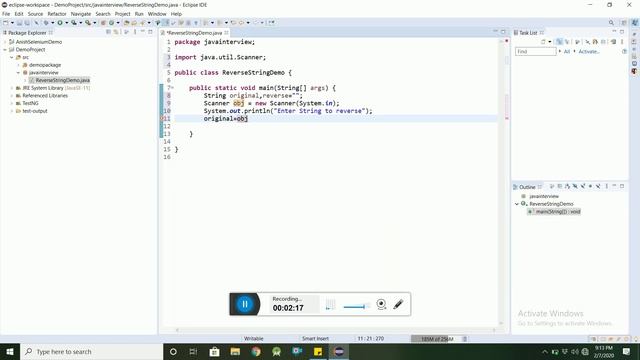Click the Save All toolbar icon

27,23
